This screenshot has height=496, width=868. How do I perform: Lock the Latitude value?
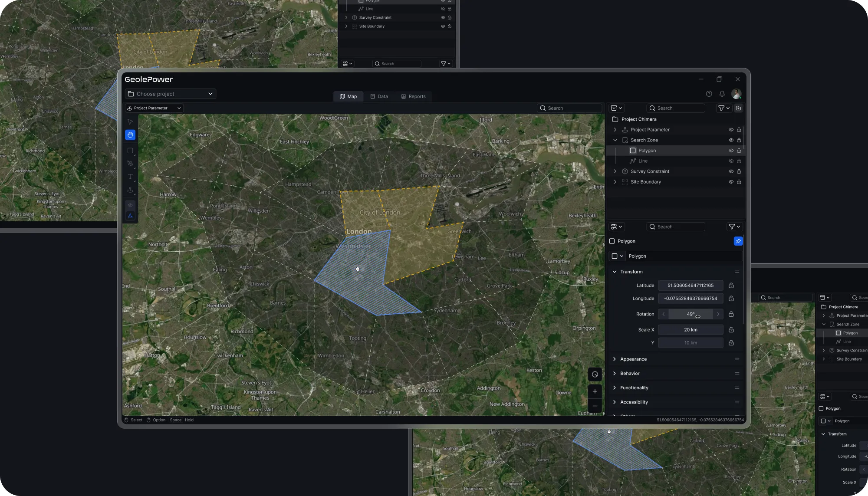click(x=731, y=286)
